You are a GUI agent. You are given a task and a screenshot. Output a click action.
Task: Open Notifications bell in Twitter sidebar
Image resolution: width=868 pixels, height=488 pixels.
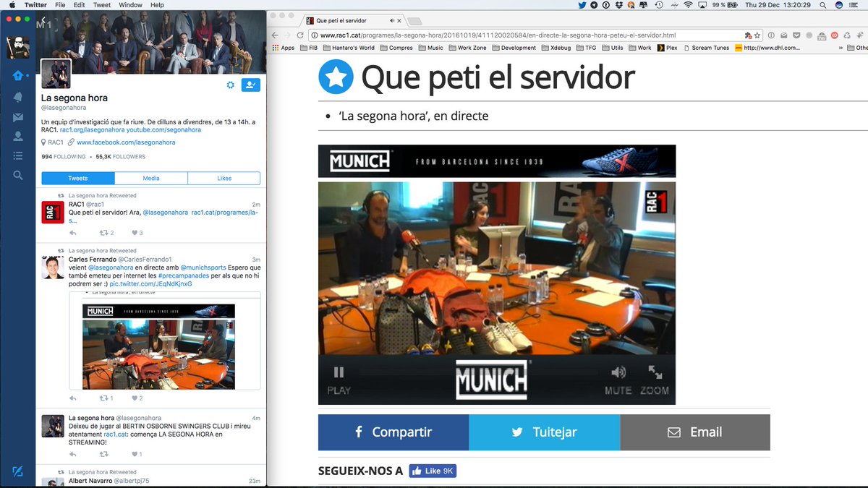(17, 97)
